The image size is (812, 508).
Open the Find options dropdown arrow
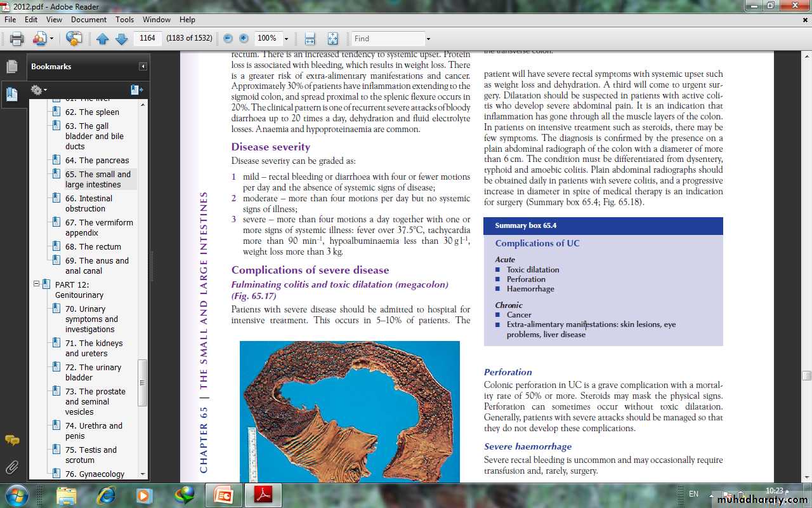[428, 39]
